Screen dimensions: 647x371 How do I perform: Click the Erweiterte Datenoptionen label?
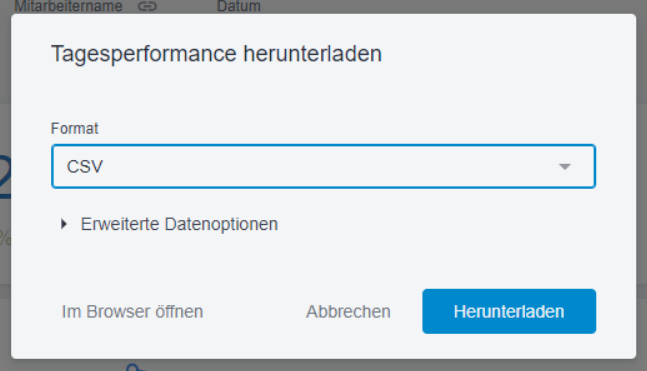(x=179, y=224)
